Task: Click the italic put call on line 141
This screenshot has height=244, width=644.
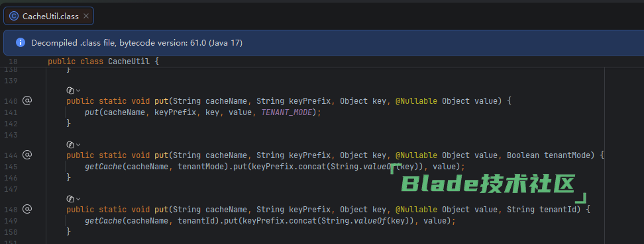Action: tap(91, 112)
